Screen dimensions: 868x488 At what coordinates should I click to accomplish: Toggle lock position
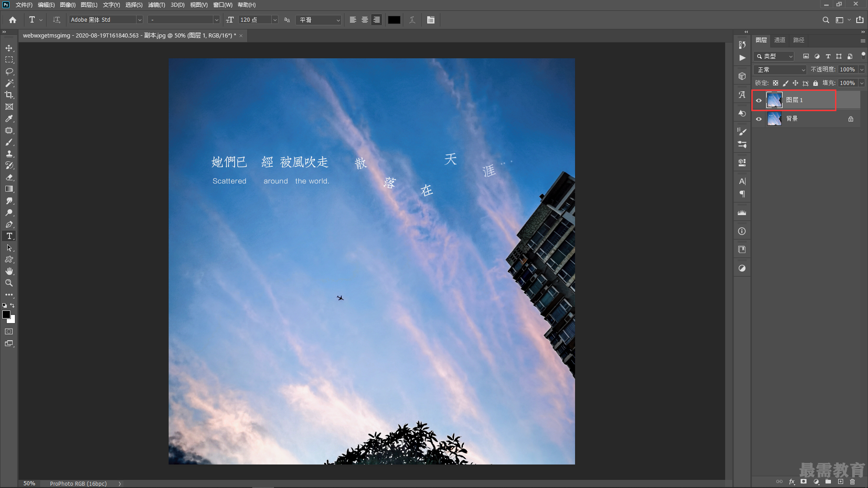click(795, 83)
